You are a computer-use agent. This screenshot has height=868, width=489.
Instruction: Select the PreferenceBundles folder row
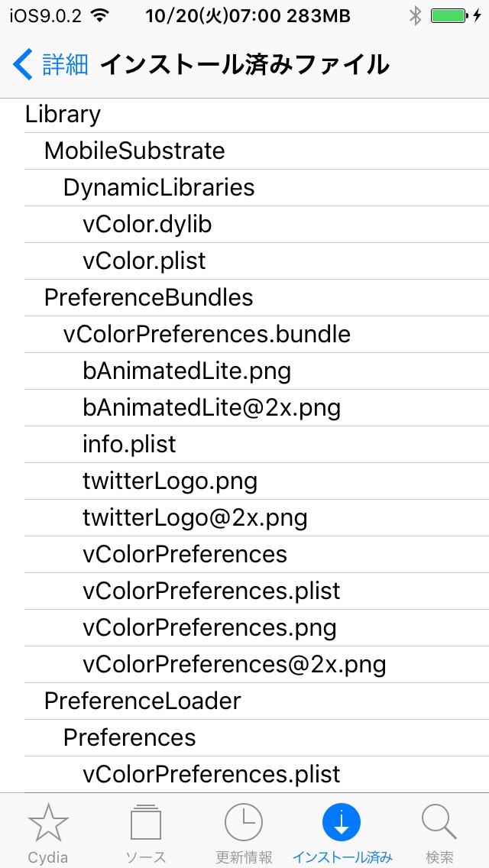(257, 297)
